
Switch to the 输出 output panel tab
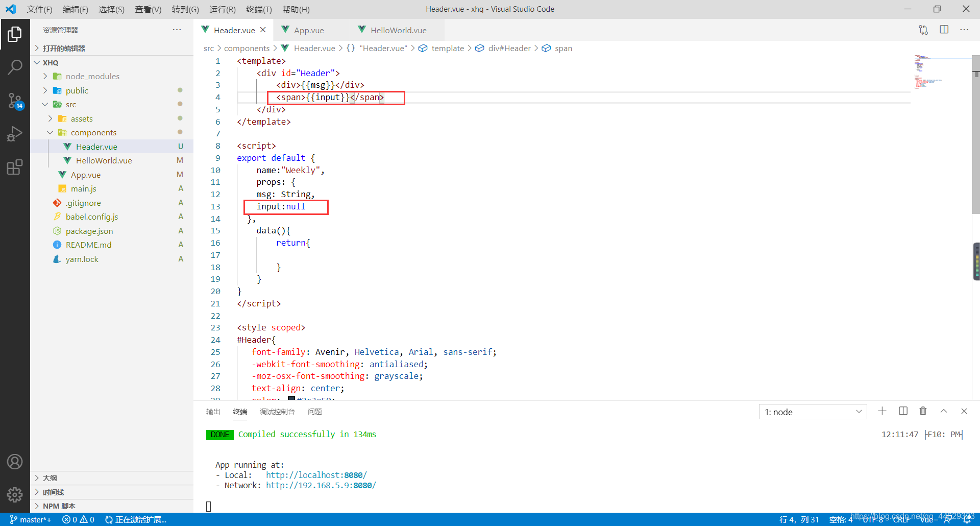213,412
